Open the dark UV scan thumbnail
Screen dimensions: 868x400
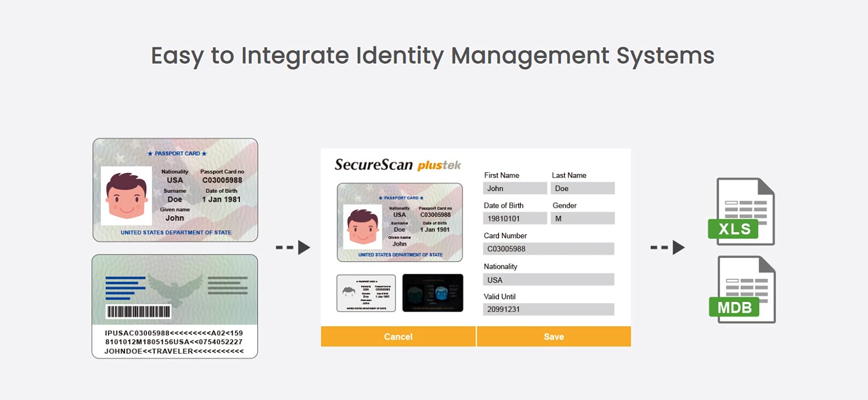pyautogui.click(x=433, y=293)
